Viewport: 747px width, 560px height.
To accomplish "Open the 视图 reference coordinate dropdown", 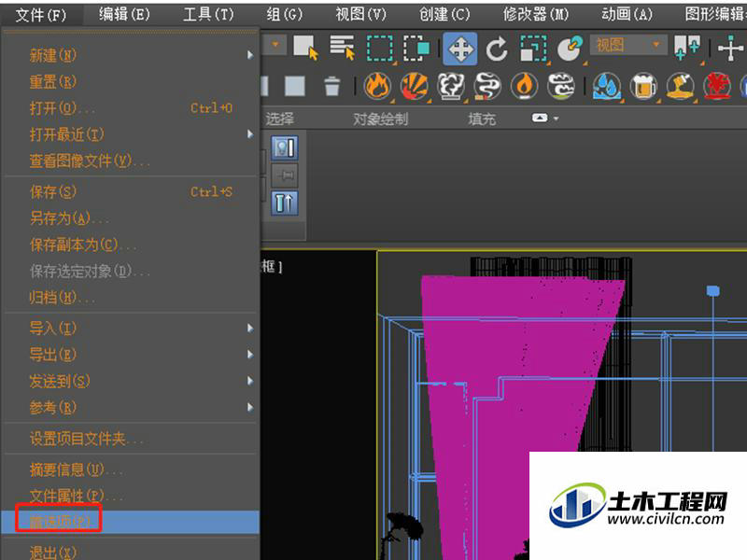I will click(627, 45).
